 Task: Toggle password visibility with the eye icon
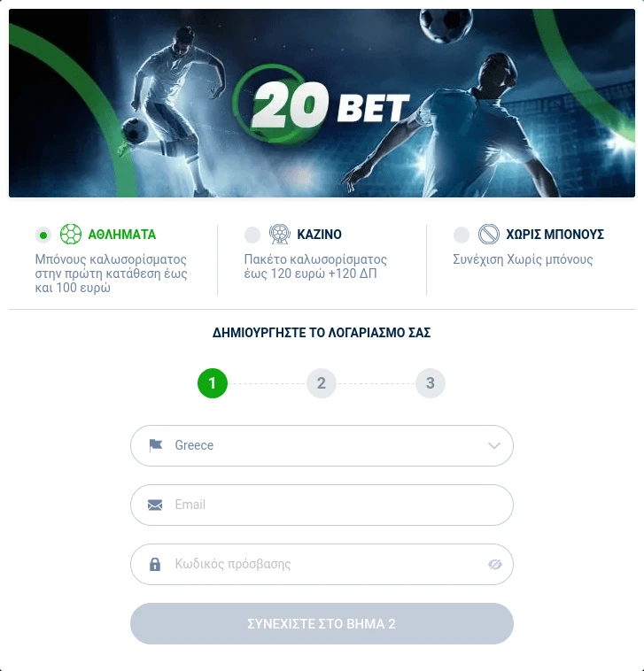coord(495,565)
